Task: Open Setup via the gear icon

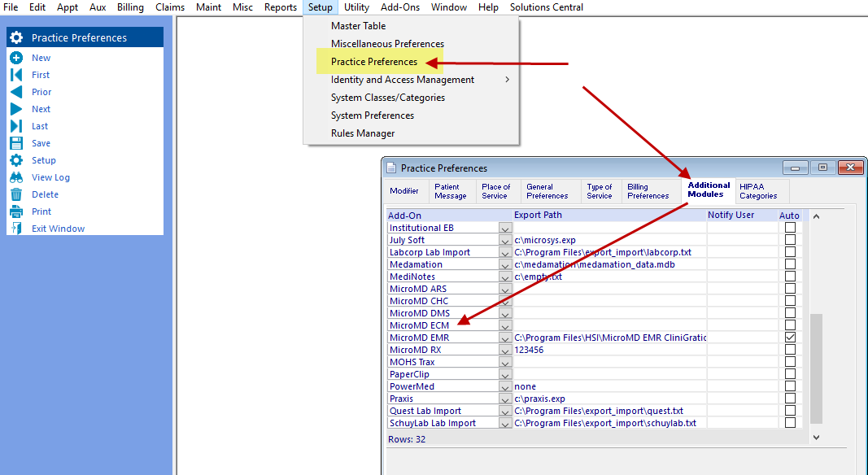Action: pyautogui.click(x=18, y=159)
